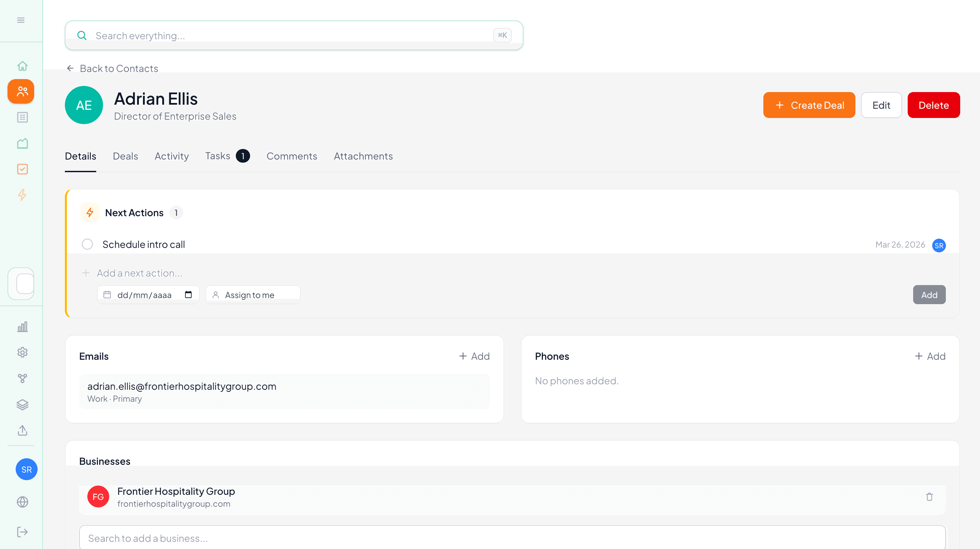Open the Tasks tab
The height and width of the screenshot is (549, 980).
point(218,156)
